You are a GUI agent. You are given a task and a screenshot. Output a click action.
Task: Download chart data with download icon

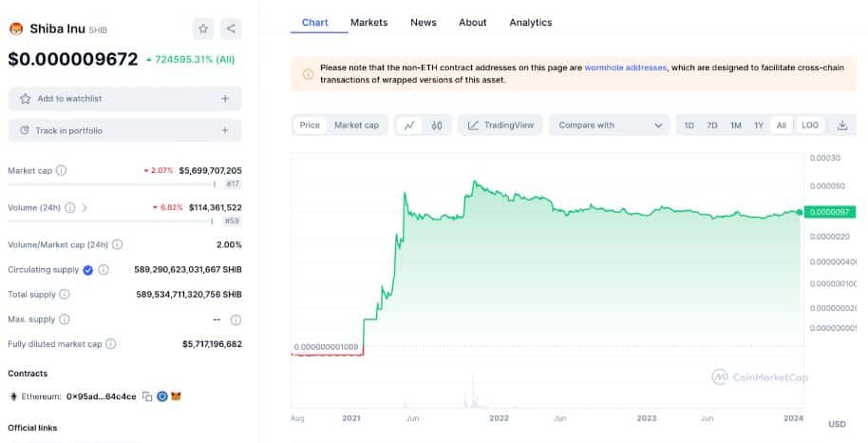click(842, 125)
